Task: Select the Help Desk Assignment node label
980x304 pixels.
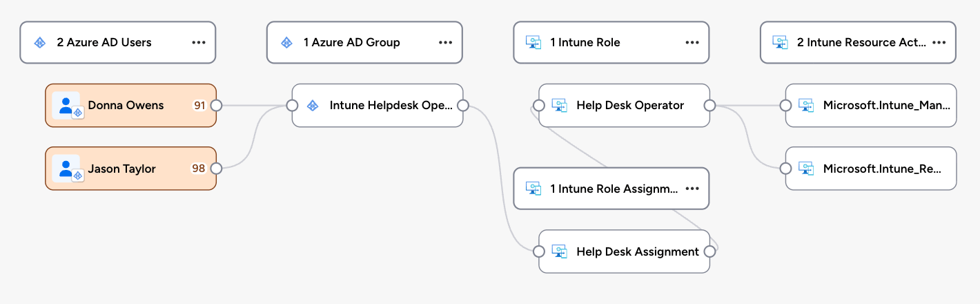Action: [637, 251]
